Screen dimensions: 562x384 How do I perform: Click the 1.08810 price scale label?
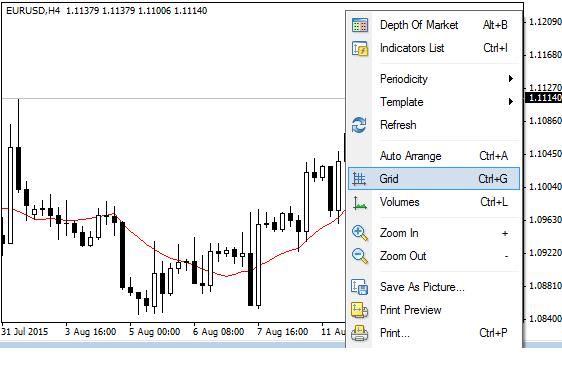[545, 286]
